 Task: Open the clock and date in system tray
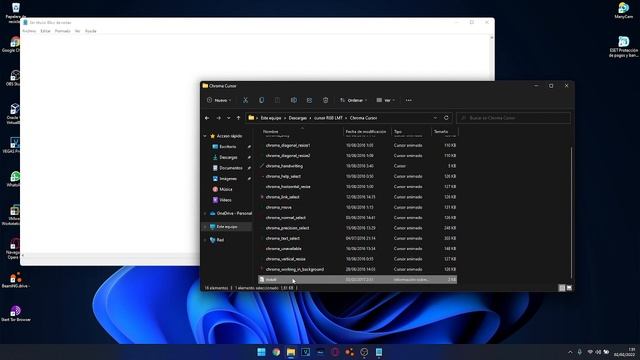624,352
